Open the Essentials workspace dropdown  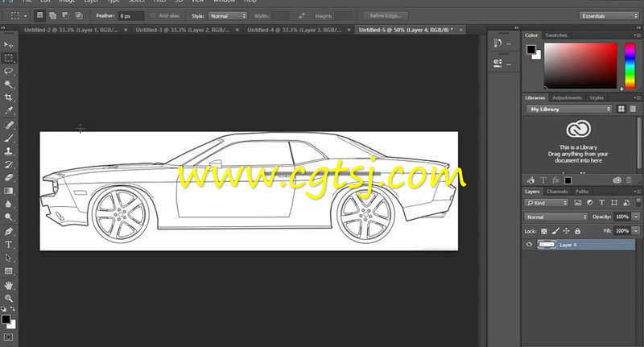click(x=609, y=16)
